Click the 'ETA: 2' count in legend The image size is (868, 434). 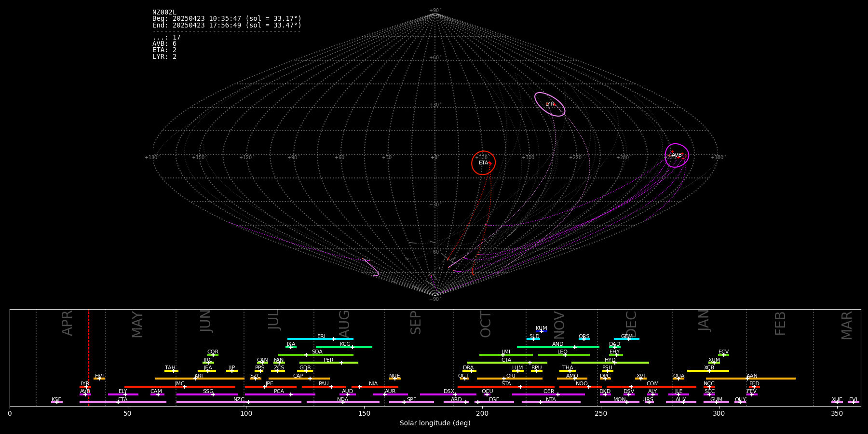(164, 50)
